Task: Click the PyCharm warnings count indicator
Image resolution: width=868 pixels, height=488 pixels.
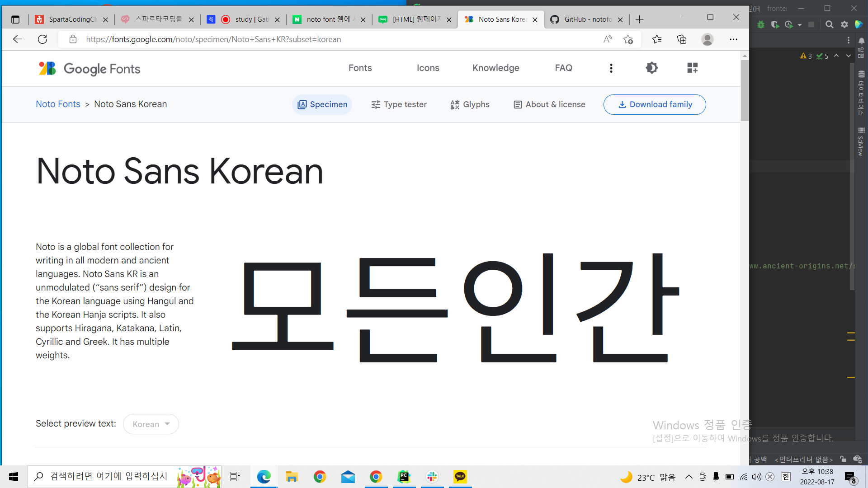Action: pyautogui.click(x=806, y=56)
